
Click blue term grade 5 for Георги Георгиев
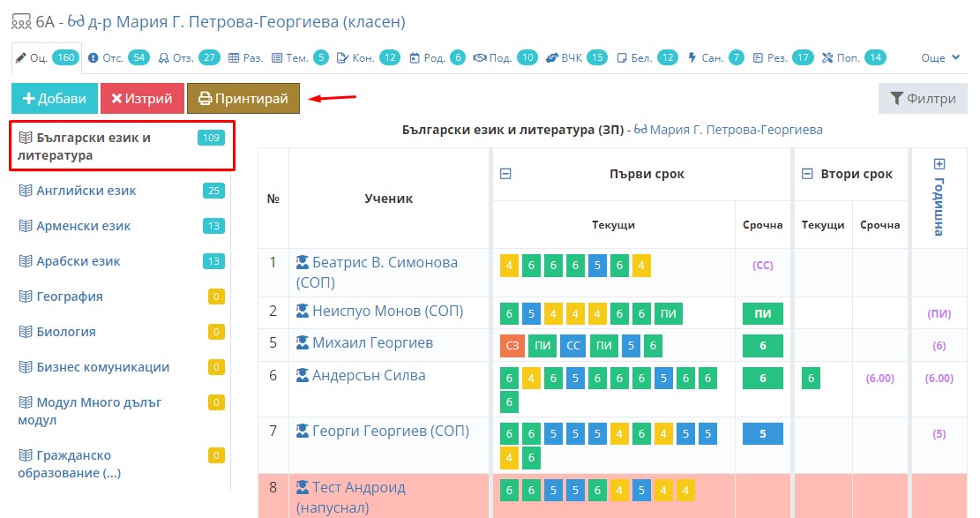coord(762,434)
